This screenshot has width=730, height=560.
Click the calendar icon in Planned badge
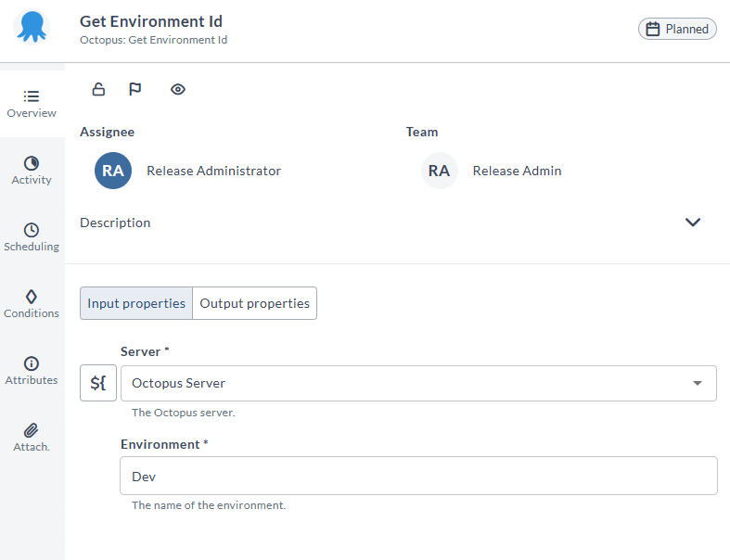pyautogui.click(x=653, y=29)
